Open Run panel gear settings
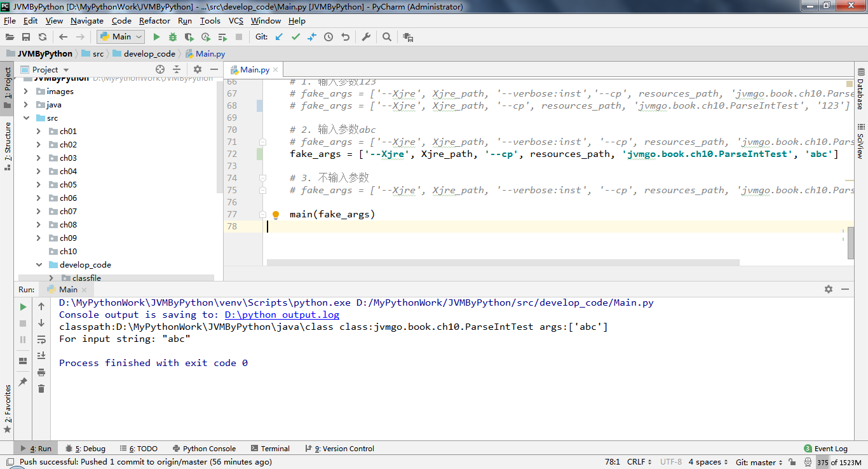 (x=829, y=289)
